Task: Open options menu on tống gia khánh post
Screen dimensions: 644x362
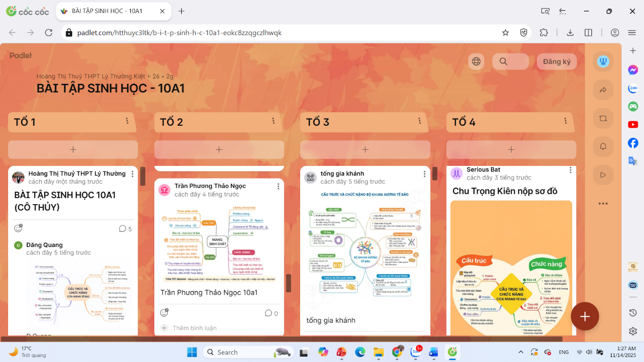Action: tap(424, 174)
